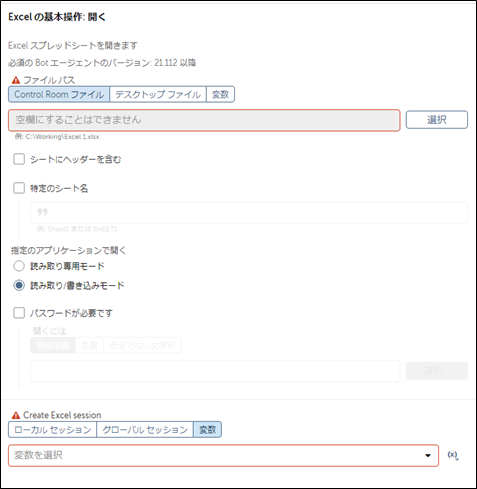The height and width of the screenshot is (489, 477).
Task: Select the 変数 tab under ファイルパス
Action: coord(220,94)
